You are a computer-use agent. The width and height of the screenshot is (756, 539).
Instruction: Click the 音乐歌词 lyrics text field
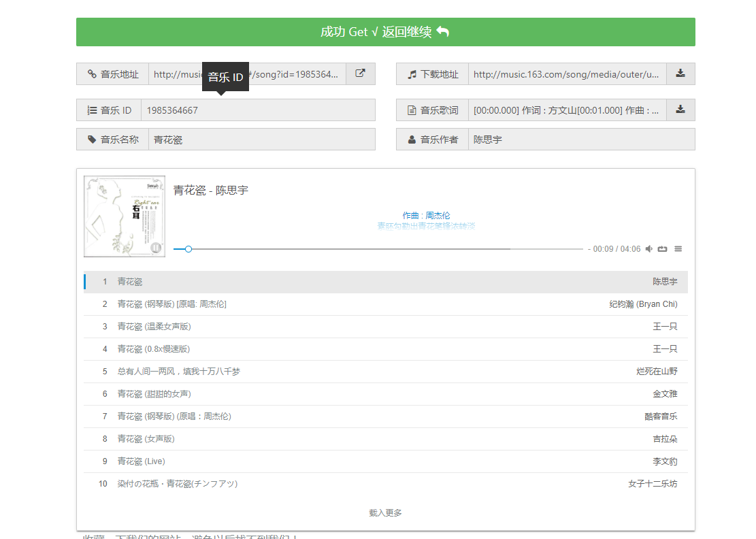pos(567,110)
